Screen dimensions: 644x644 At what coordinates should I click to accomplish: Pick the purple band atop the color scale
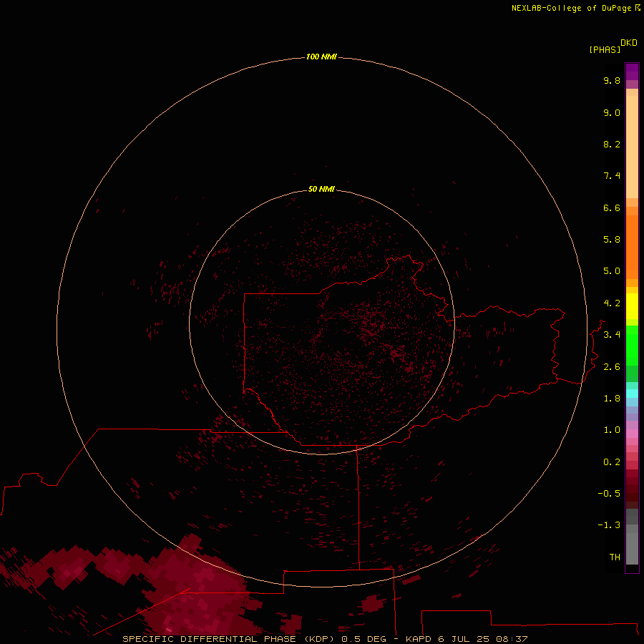pos(632,72)
